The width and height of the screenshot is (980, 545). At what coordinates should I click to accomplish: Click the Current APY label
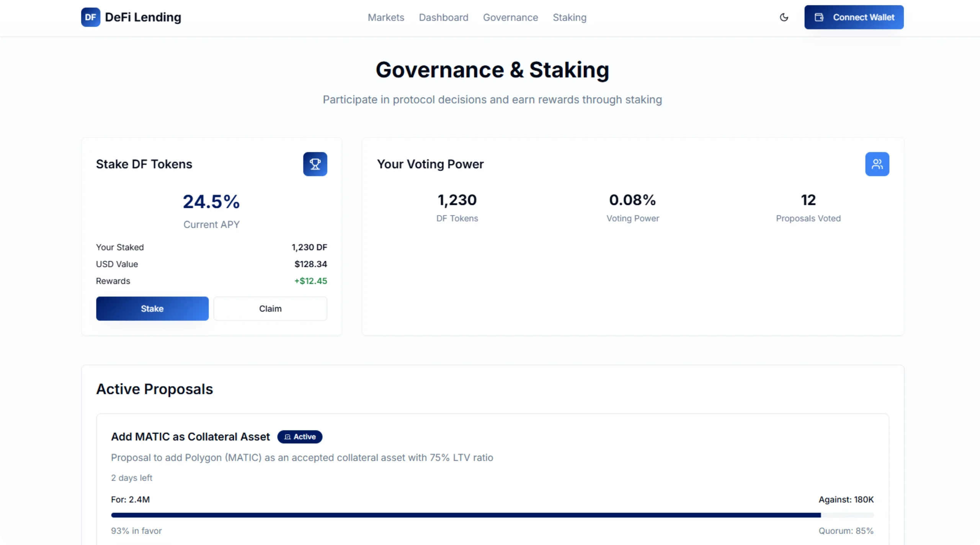pyautogui.click(x=211, y=224)
